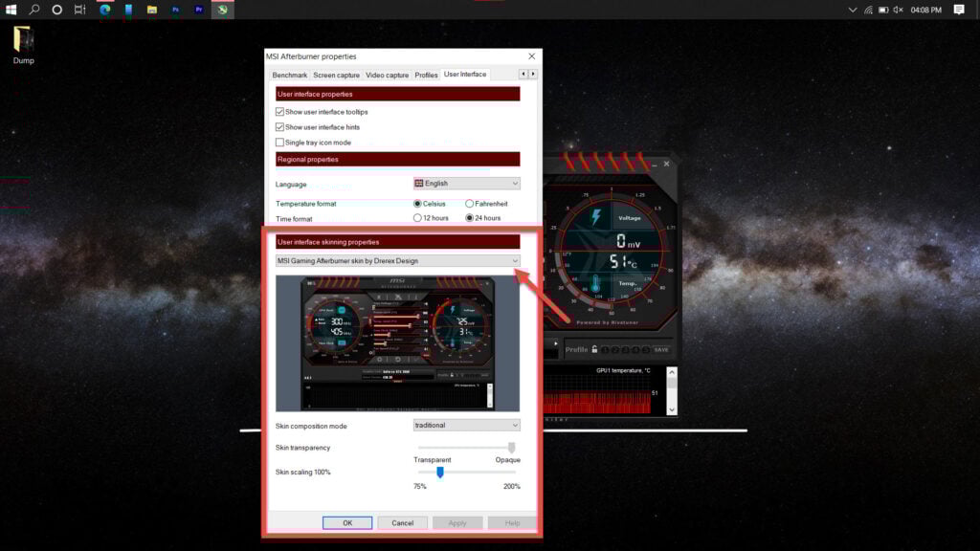Click the Apply button
This screenshot has width=980, height=551.
pos(457,523)
